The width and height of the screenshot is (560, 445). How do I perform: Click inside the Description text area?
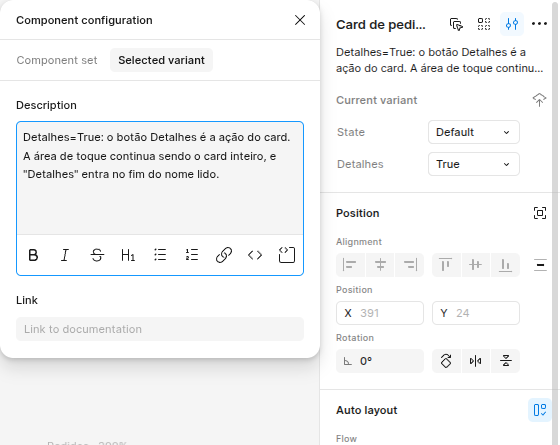[x=160, y=178]
